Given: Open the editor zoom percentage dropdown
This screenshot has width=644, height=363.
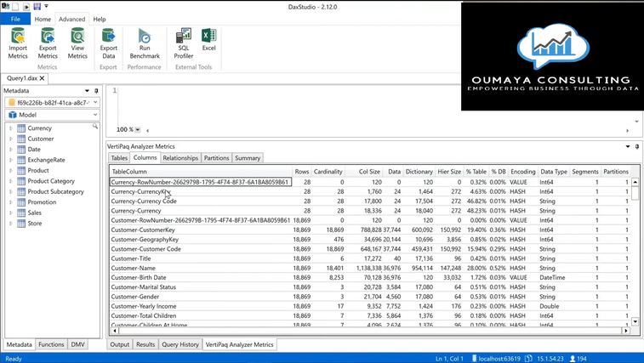Looking at the screenshot, I should tap(138, 130).
